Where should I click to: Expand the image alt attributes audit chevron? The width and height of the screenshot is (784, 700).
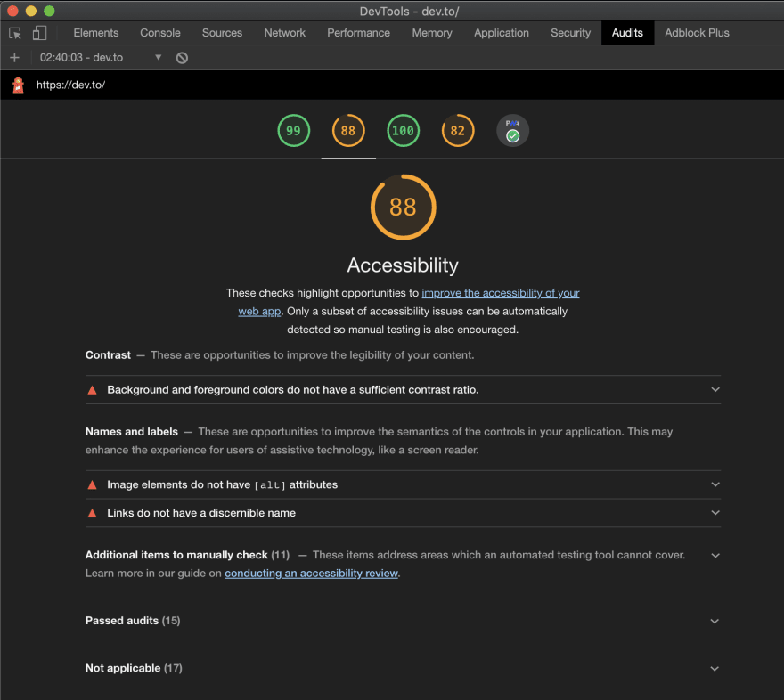(x=715, y=484)
